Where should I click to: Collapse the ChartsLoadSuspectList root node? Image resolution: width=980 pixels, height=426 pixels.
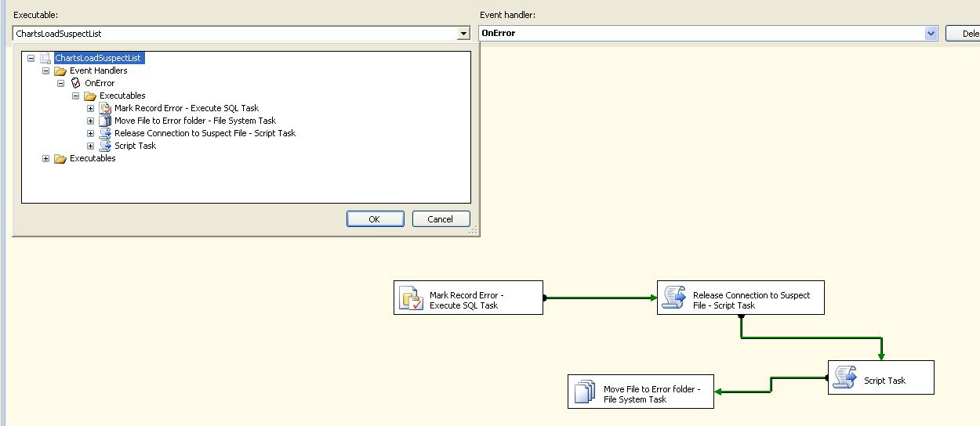[31, 58]
